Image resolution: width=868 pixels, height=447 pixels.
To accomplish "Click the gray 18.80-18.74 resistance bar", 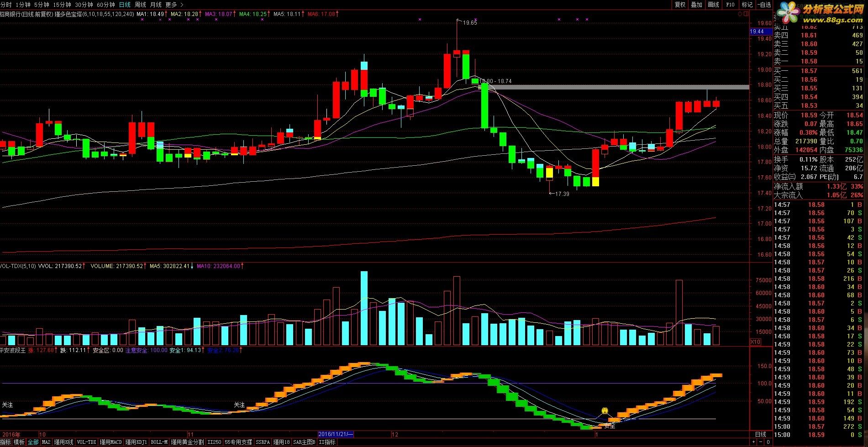I will click(x=614, y=87).
